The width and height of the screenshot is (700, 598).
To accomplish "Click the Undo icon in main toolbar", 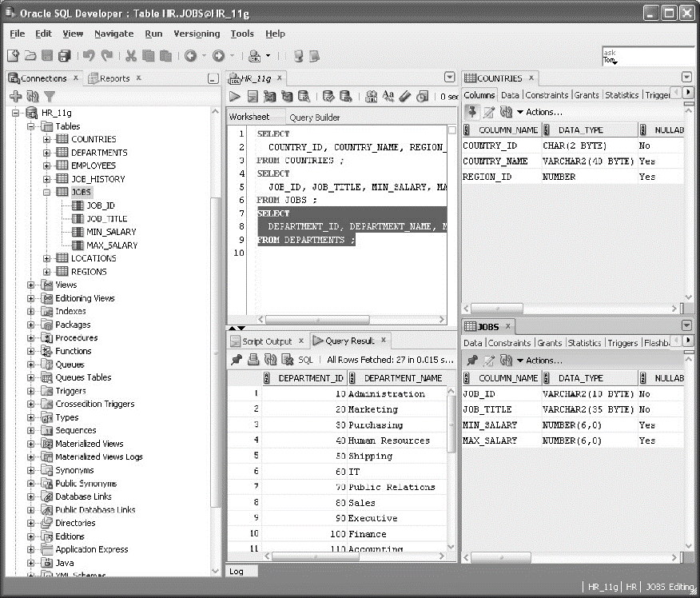I will click(89, 56).
